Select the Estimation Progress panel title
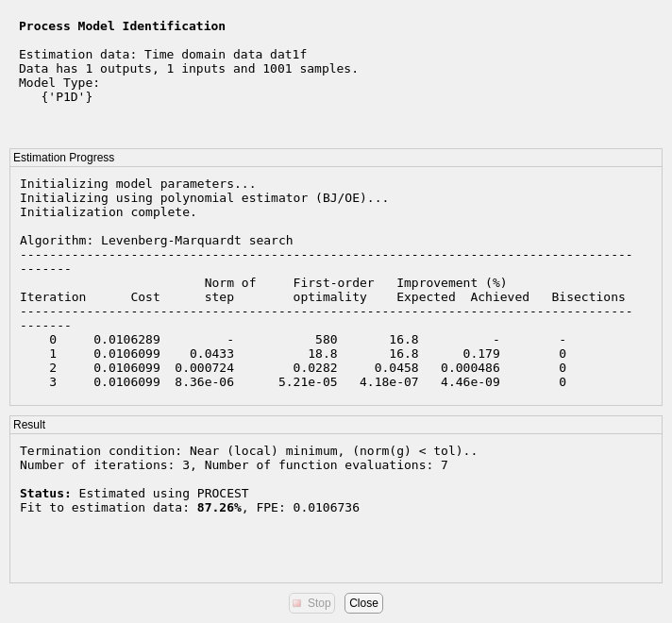 click(63, 158)
